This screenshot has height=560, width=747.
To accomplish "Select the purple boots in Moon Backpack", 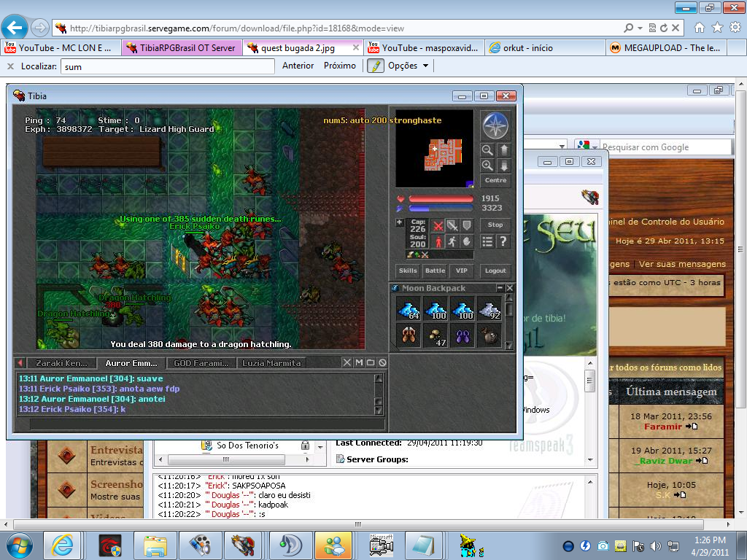I will pyautogui.click(x=462, y=335).
